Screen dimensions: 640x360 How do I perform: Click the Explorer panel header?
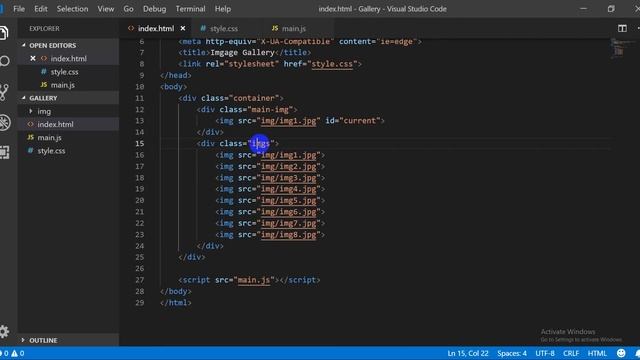coord(44,29)
